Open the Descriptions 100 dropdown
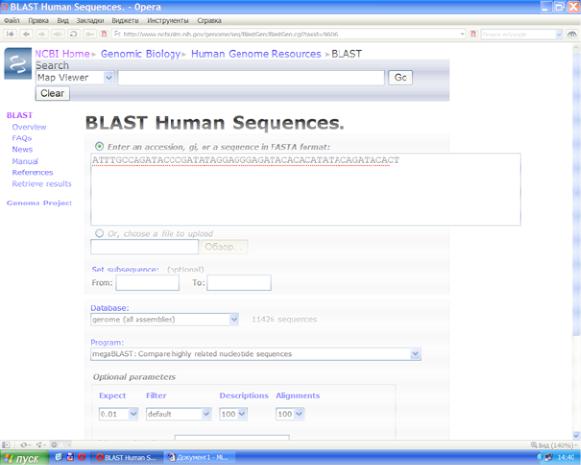Viewport: 581px width, 465px height. (x=242, y=413)
